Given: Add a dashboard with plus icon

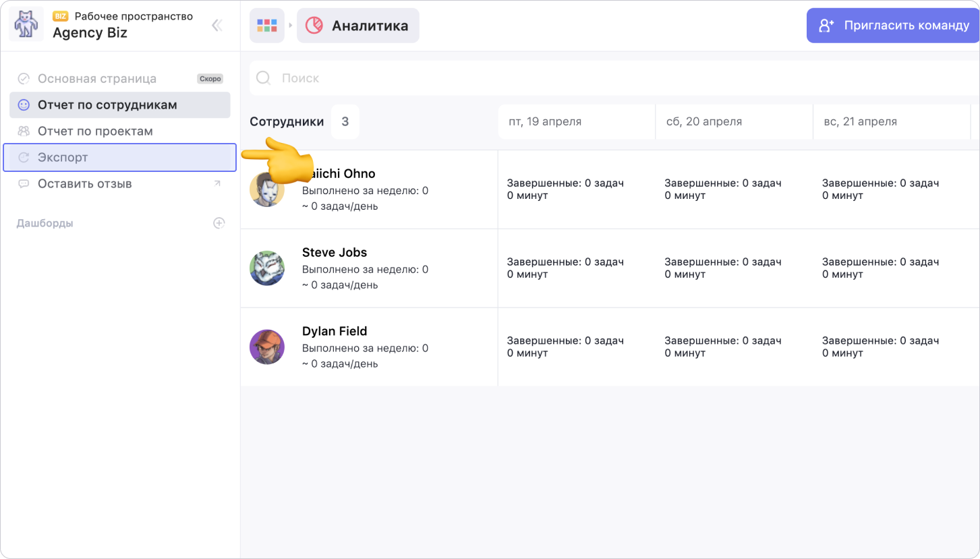Looking at the screenshot, I should [219, 223].
